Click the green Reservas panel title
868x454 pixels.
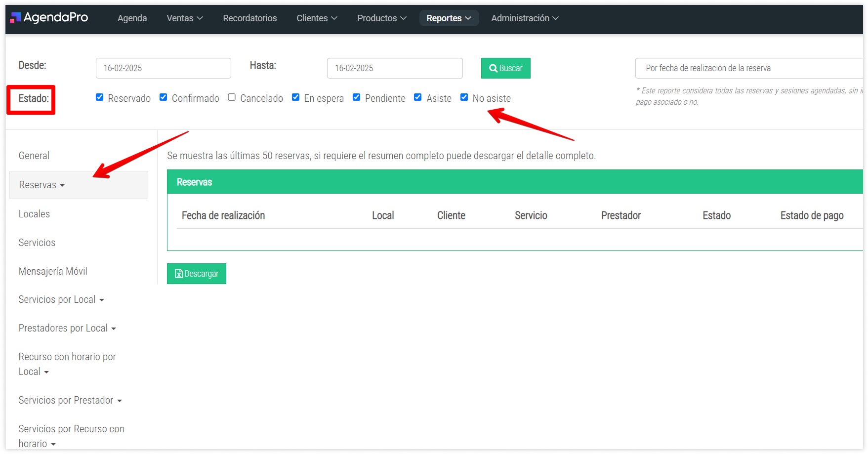(x=194, y=182)
